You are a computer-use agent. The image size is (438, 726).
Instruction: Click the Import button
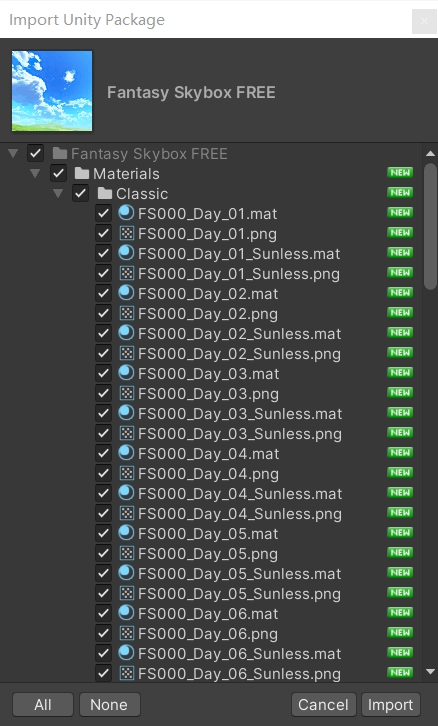coord(390,704)
